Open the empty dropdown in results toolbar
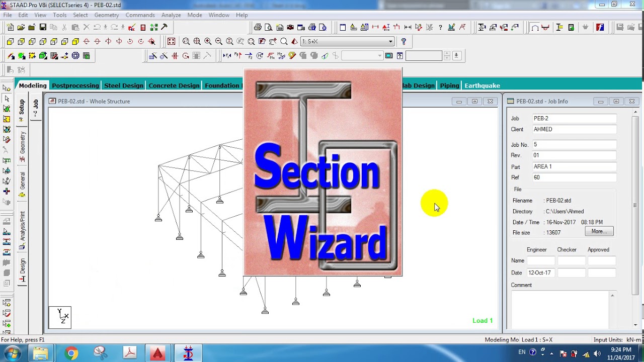Screen dimensions: 644x362 point(362,56)
